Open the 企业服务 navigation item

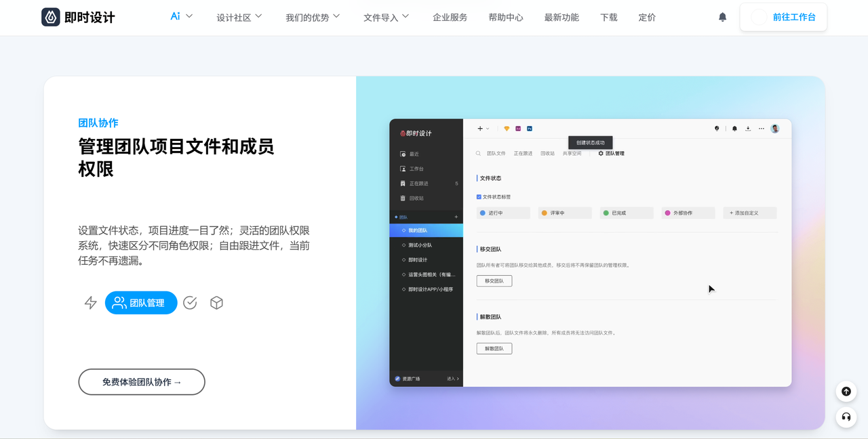[450, 17]
